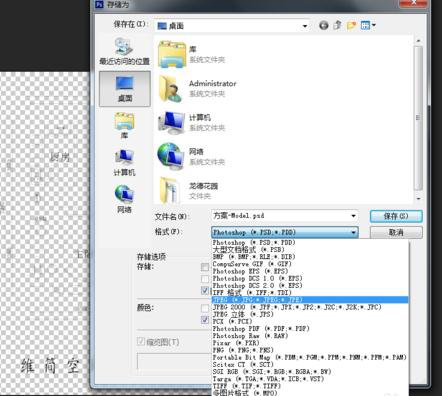Open the Administrator system folder

[x=198, y=88]
